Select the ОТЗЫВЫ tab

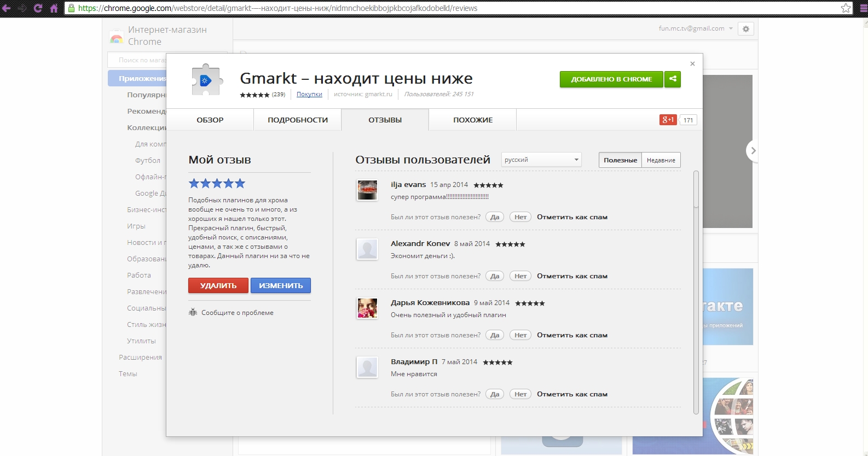coord(385,120)
